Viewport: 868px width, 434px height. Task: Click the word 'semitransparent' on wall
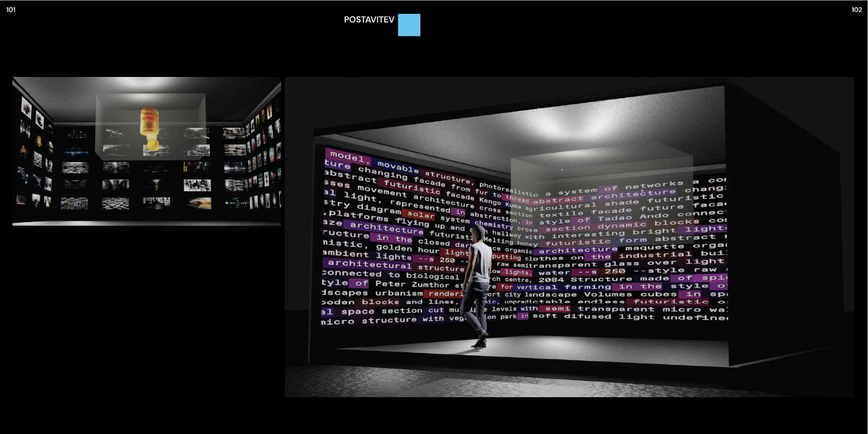[555, 264]
